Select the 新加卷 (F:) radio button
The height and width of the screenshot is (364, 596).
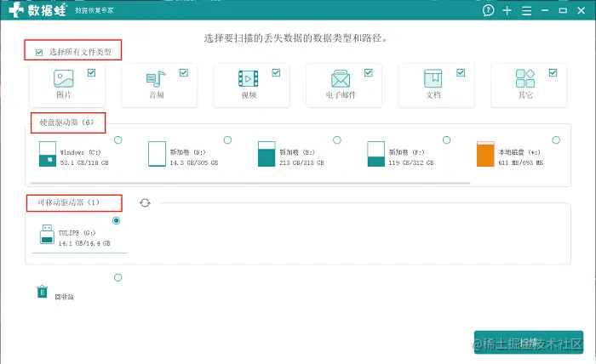(447, 140)
